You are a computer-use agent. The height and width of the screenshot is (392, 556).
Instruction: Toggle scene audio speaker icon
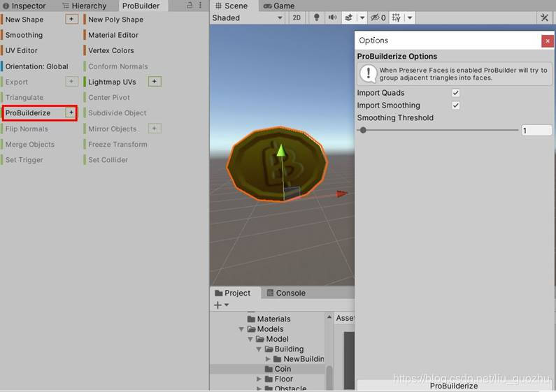pos(332,17)
